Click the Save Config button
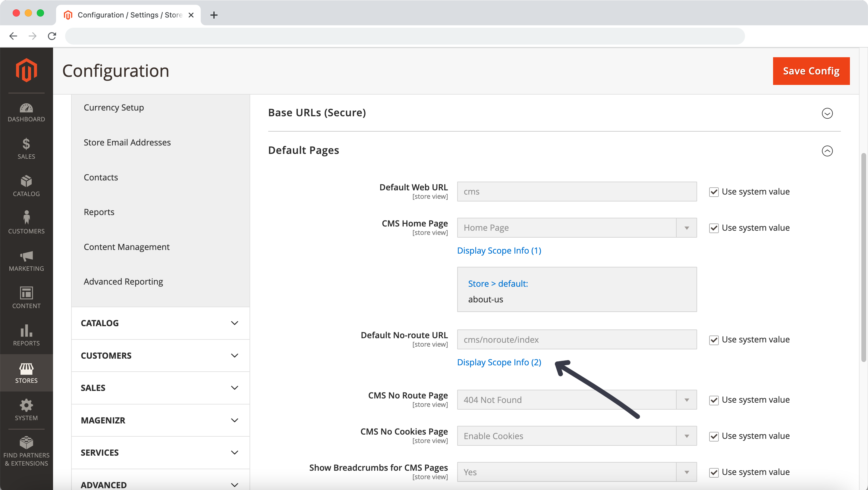 (811, 71)
